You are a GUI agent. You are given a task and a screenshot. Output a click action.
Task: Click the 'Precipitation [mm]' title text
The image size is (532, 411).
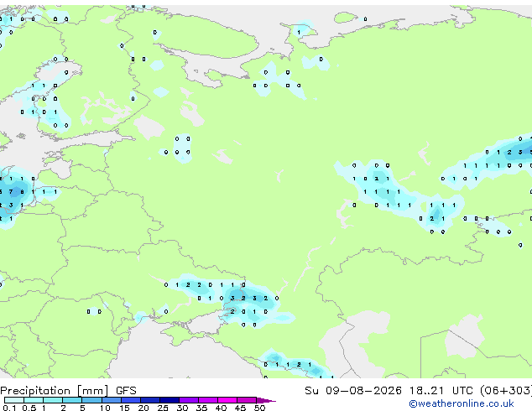(55, 391)
